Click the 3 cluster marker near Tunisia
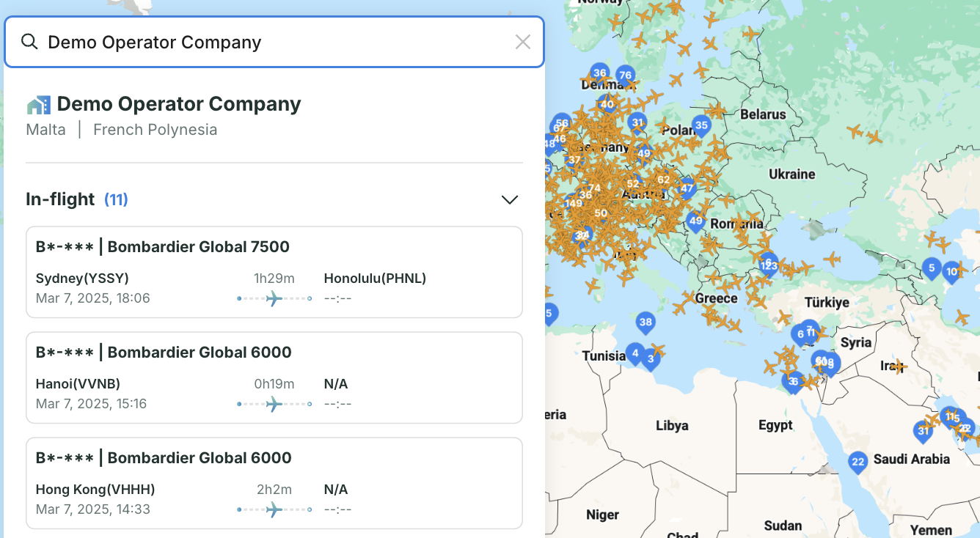The height and width of the screenshot is (538, 980). point(651,360)
